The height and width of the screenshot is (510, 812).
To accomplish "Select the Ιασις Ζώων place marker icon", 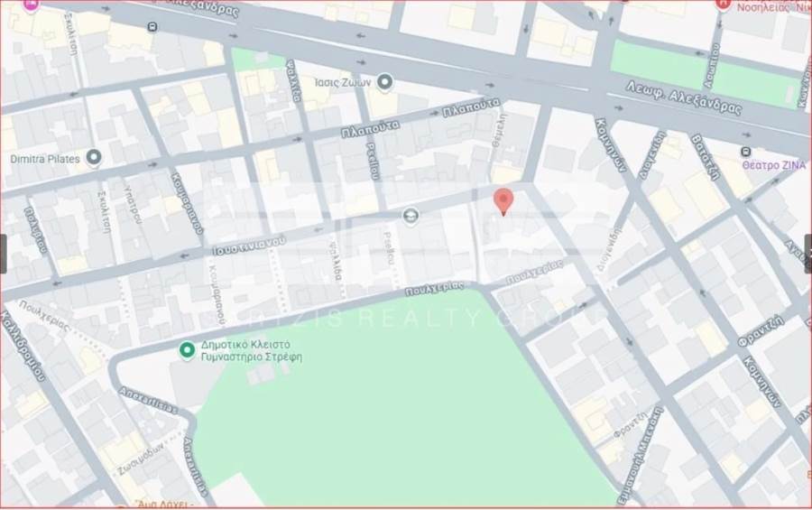I will coord(384,82).
